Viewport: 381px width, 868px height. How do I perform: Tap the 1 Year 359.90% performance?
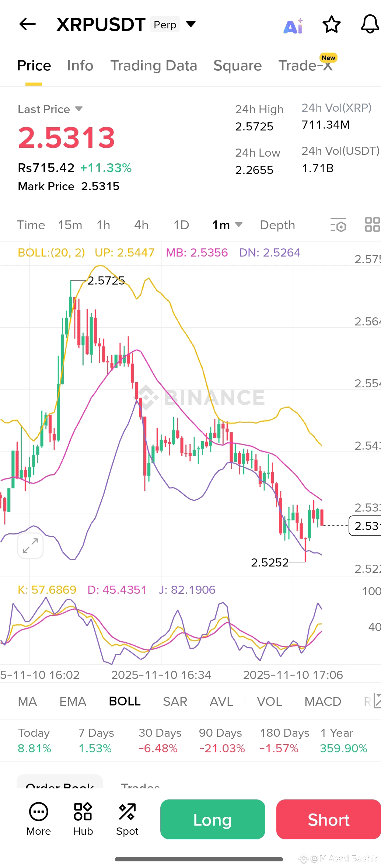point(343,740)
